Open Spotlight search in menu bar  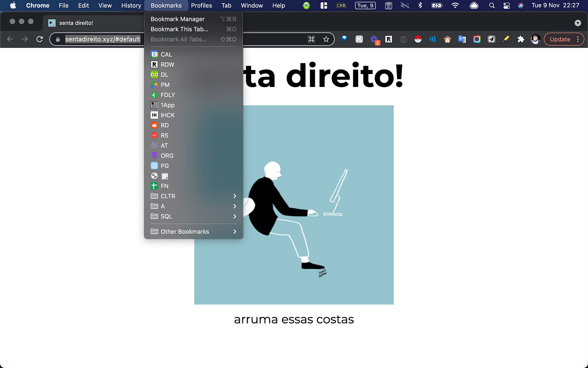491,5
